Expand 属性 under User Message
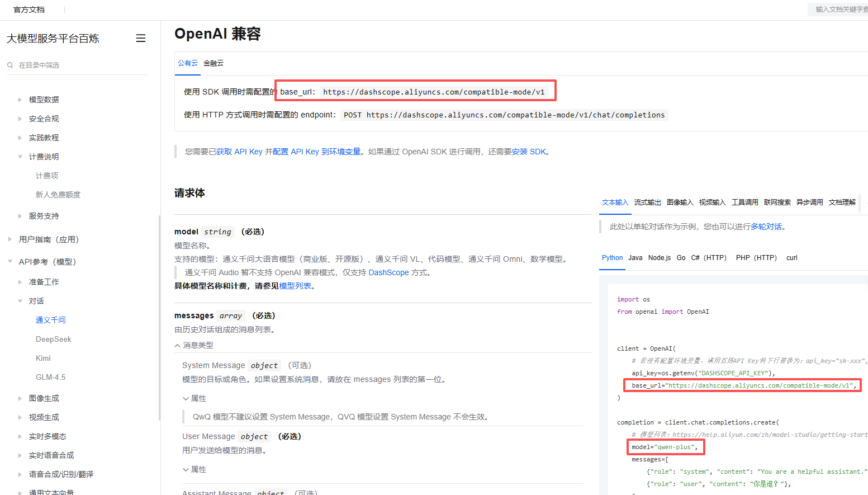 [195, 469]
